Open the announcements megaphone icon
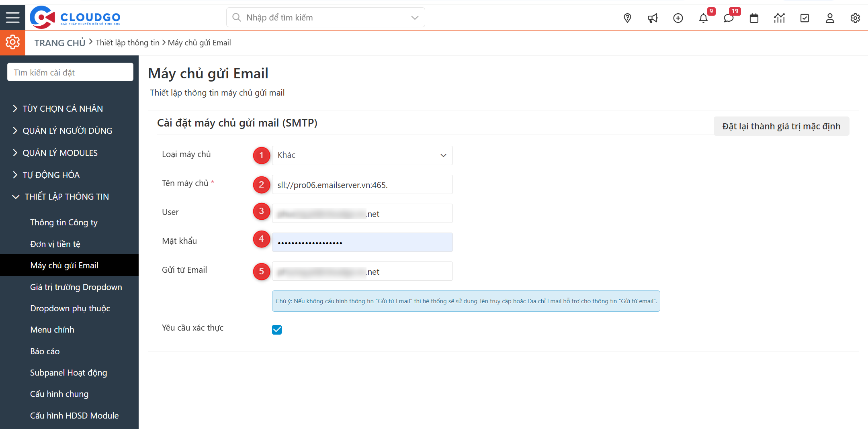The width and height of the screenshot is (868, 429). 653,18
